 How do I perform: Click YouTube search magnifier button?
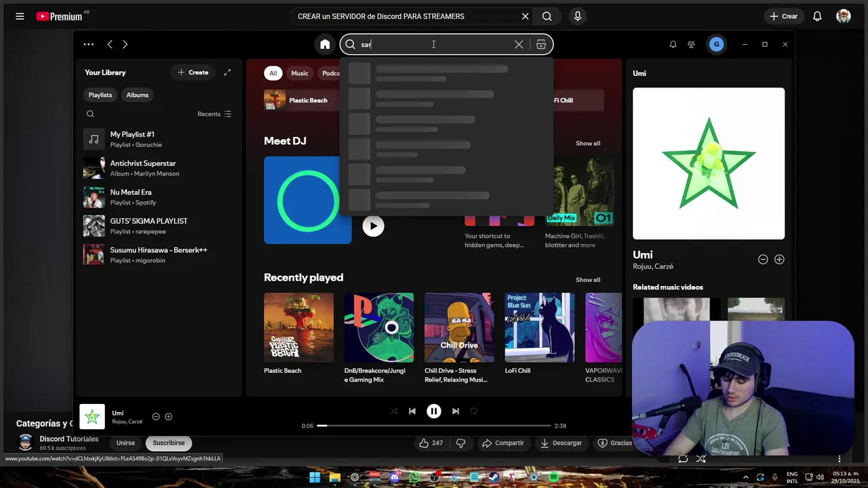[547, 16]
